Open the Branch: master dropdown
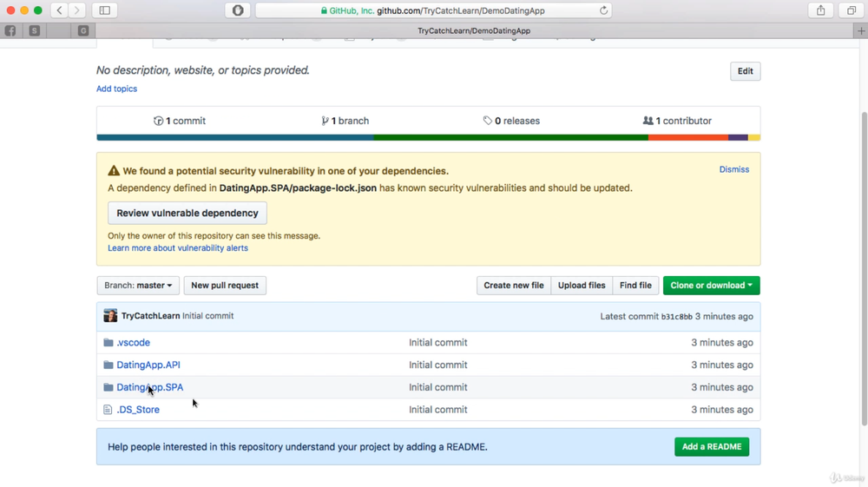This screenshot has width=868, height=487. [x=138, y=286]
